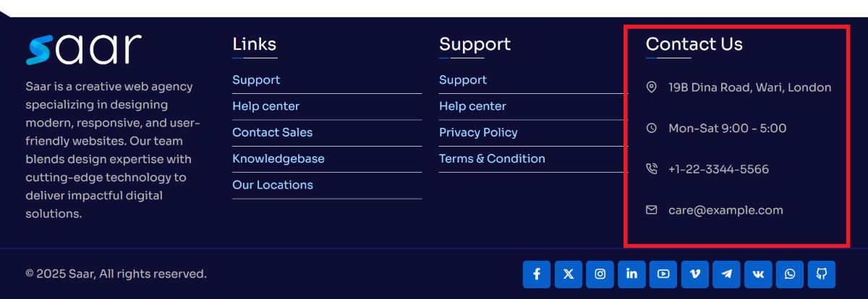Click Support under the Support heading
Image resolution: width=868 pixels, height=299 pixels.
[463, 80]
